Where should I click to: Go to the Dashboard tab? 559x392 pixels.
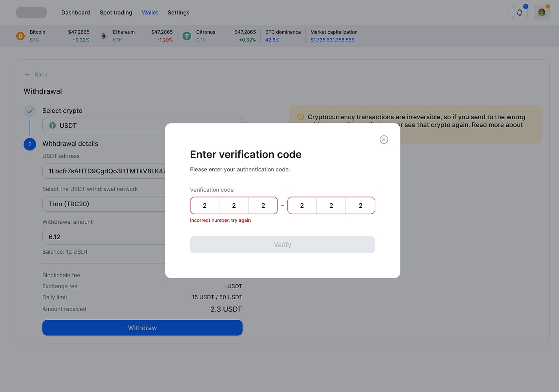tap(75, 13)
